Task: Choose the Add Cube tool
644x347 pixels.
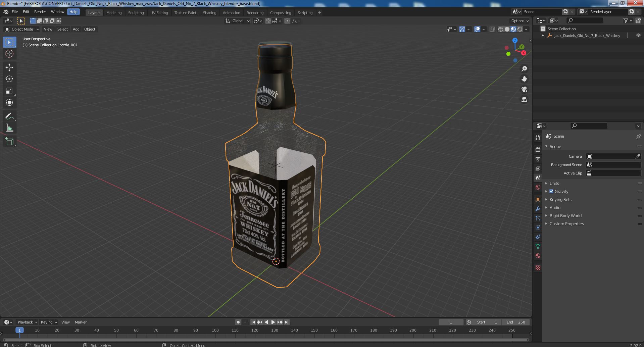Action: [x=9, y=142]
